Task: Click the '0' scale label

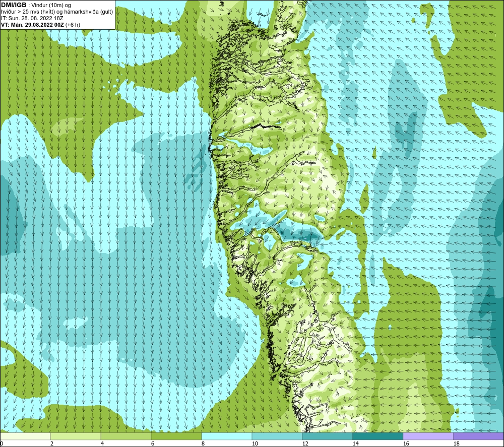Action: 2,443
